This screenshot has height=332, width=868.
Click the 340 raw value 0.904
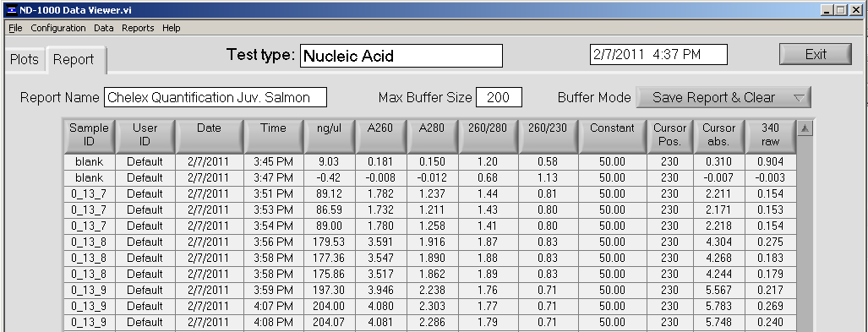tap(771, 161)
